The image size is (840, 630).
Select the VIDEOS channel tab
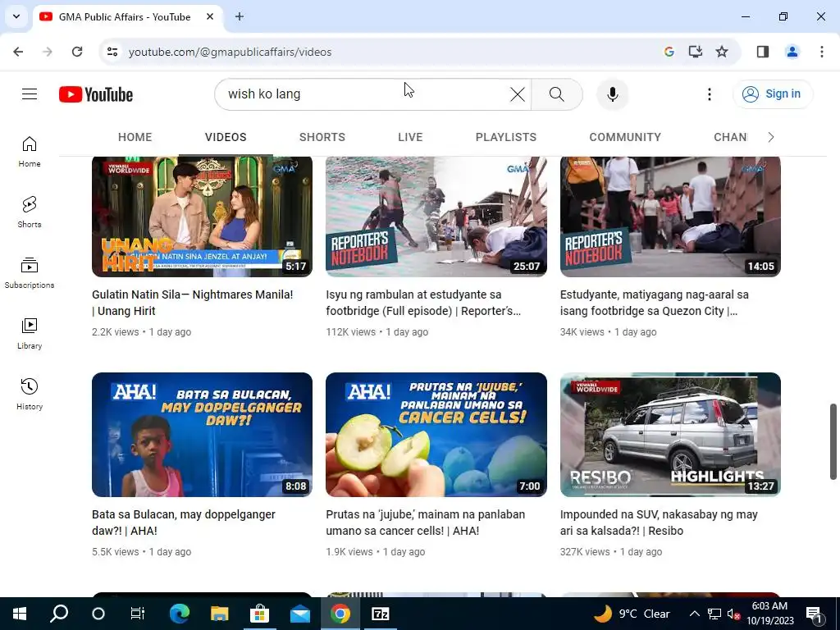[226, 137]
